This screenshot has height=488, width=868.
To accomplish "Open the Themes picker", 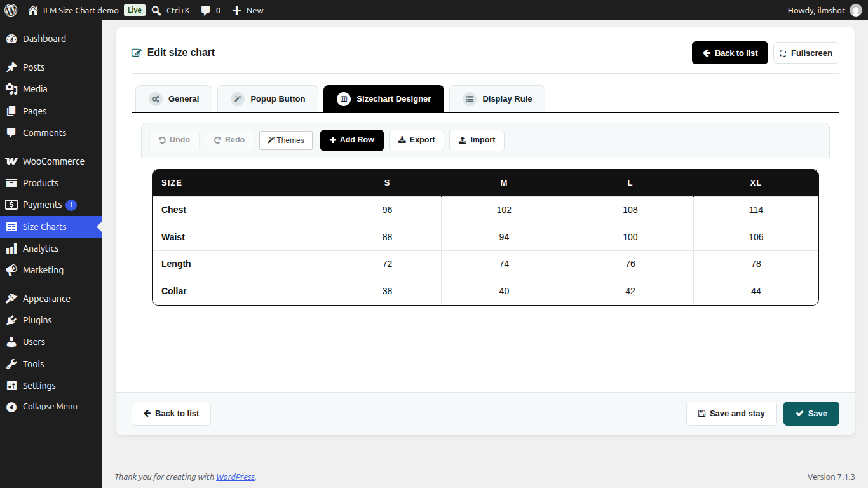I will coord(286,140).
